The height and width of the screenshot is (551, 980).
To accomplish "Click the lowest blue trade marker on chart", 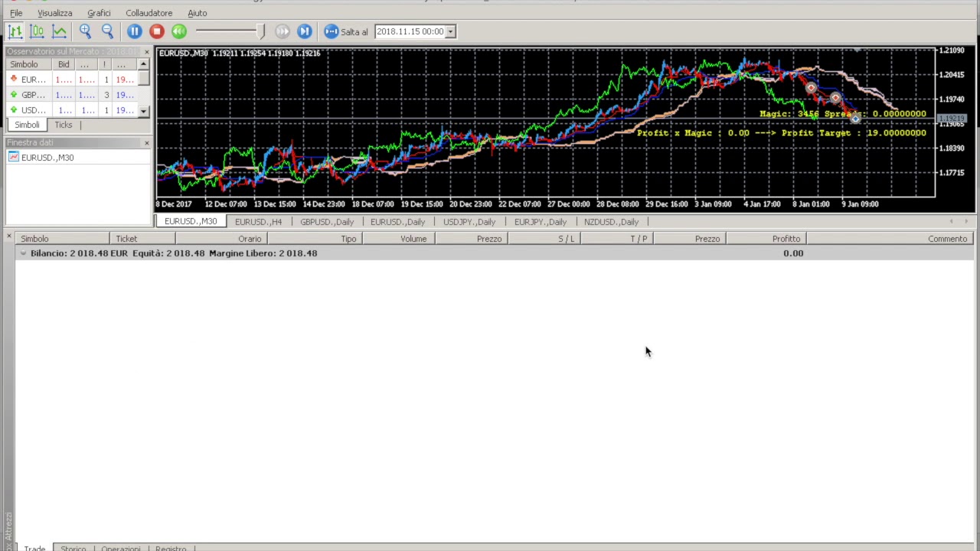I will pos(855,118).
